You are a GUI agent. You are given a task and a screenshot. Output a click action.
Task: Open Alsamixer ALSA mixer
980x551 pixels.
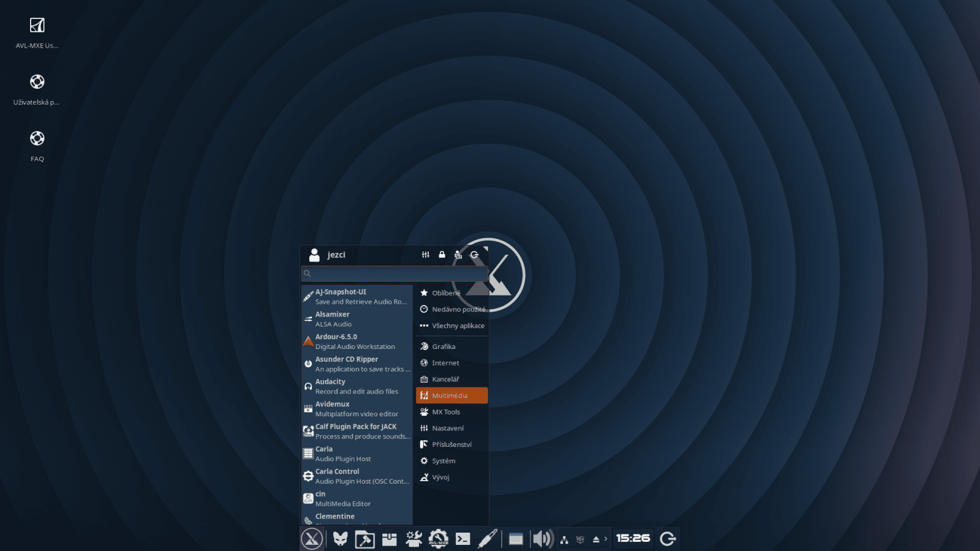tap(355, 318)
